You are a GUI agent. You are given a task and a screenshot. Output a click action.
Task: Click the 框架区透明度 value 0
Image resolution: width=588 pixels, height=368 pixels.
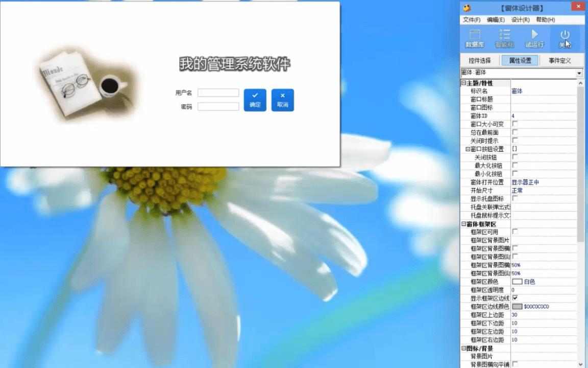pos(513,290)
